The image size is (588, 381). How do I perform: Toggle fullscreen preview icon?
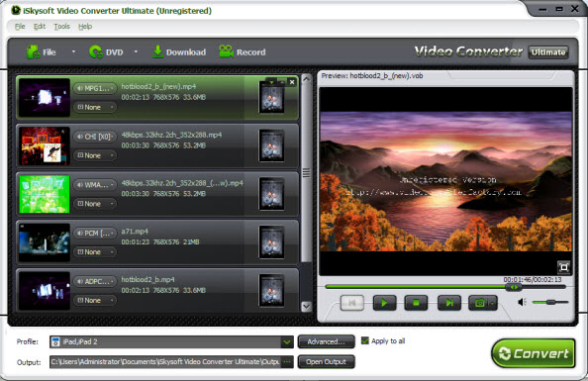click(x=563, y=267)
